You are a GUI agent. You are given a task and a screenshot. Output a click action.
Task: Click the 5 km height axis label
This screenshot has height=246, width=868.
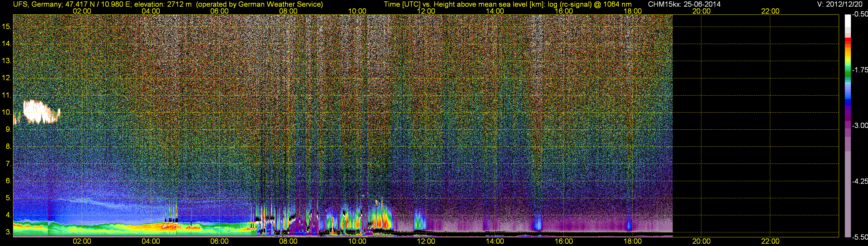pyautogui.click(x=8, y=198)
